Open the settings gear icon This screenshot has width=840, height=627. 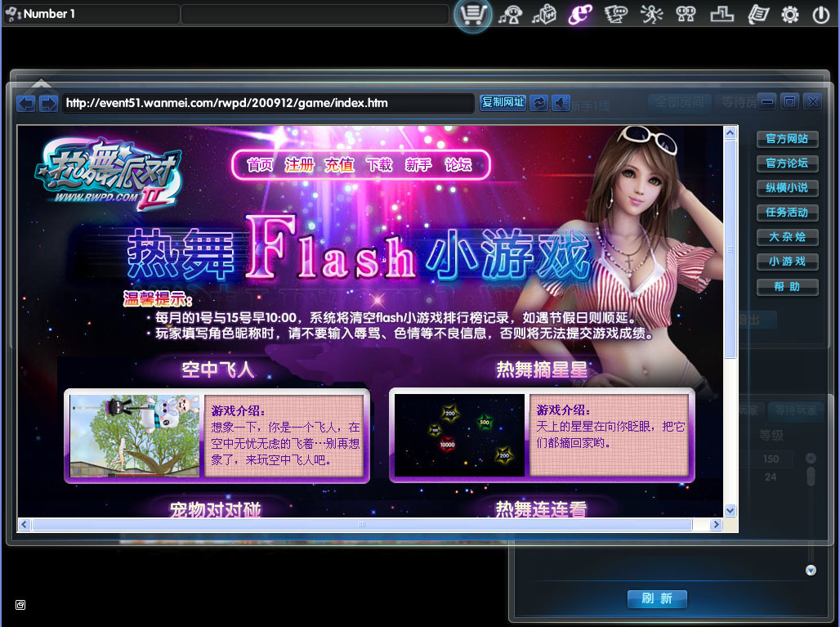(789, 15)
